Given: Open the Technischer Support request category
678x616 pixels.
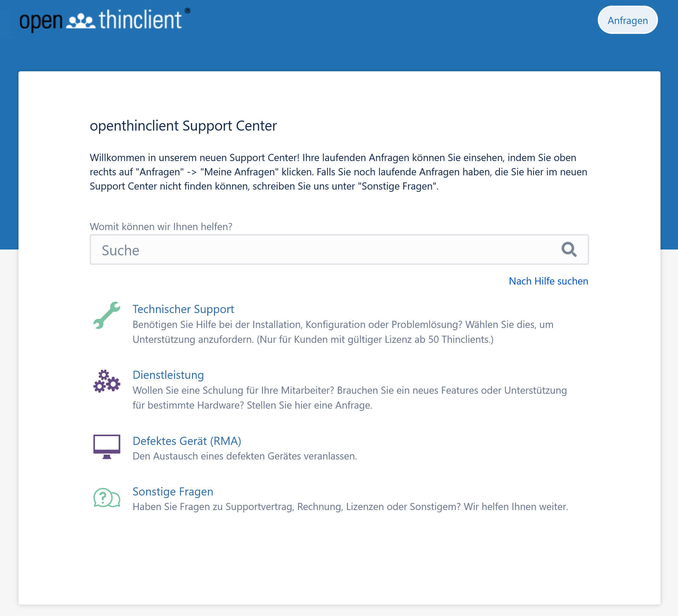Looking at the screenshot, I should pos(183,309).
